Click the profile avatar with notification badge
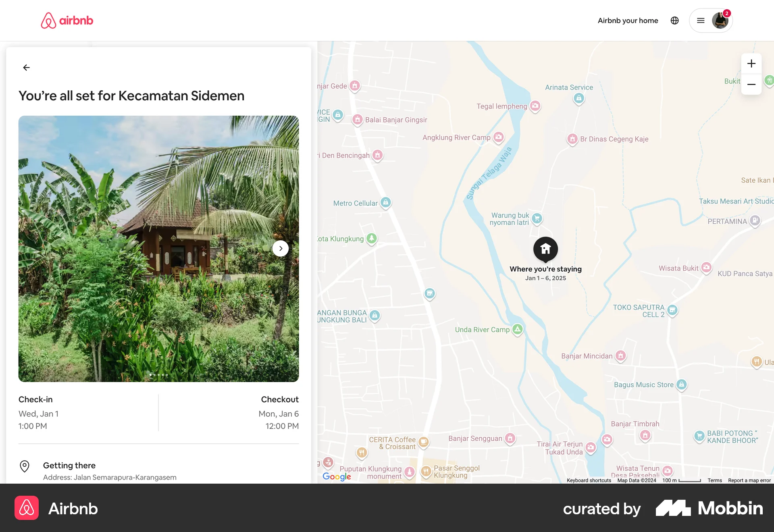The width and height of the screenshot is (774, 532). (x=720, y=20)
